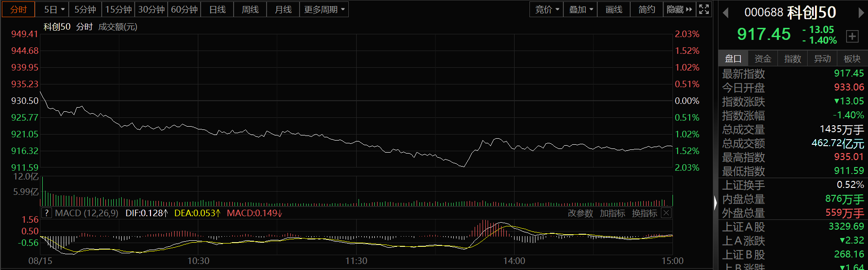
Task: Toggle 简约 simplified view mode
Action: (x=646, y=9)
